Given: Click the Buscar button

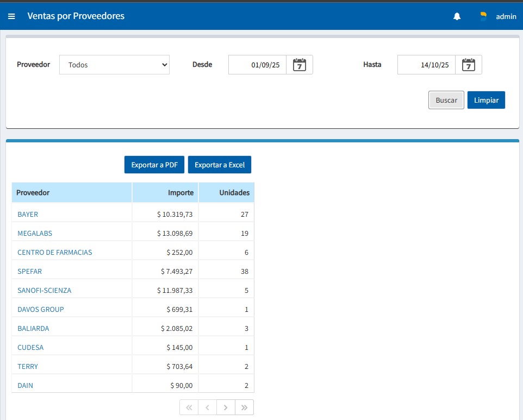Looking at the screenshot, I should click(446, 100).
